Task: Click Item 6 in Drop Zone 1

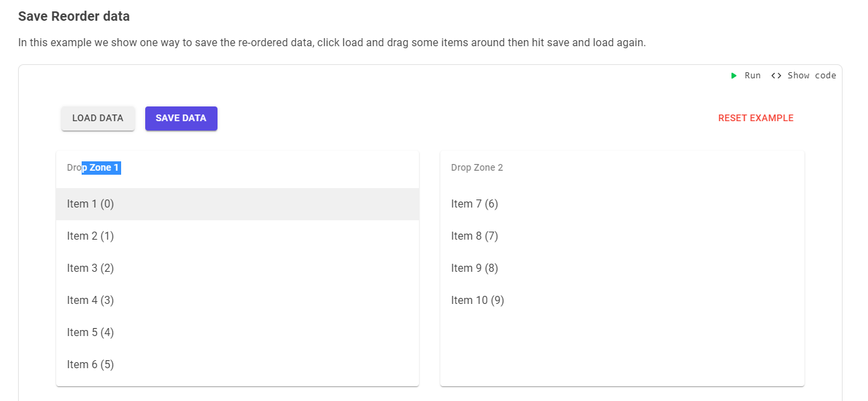Action: pos(90,364)
